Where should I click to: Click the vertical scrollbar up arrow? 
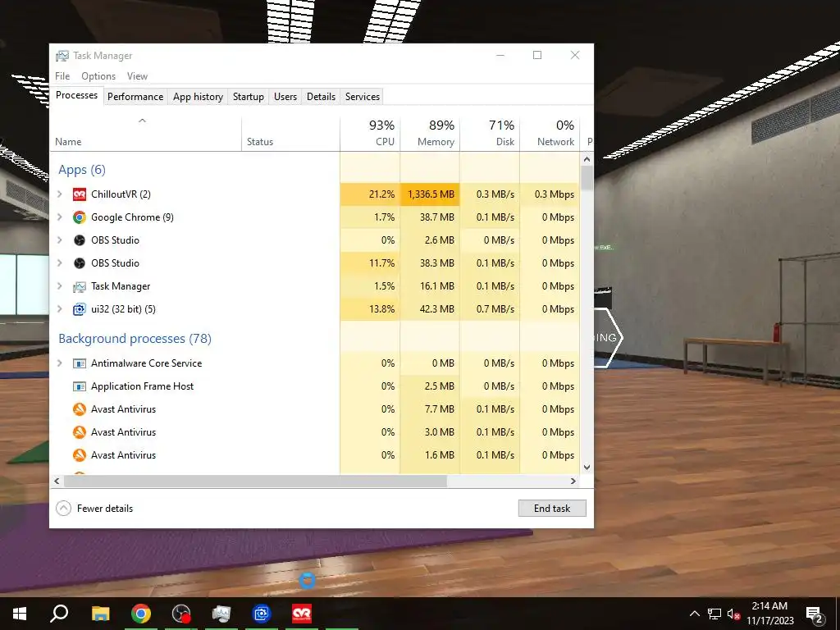[x=587, y=159]
